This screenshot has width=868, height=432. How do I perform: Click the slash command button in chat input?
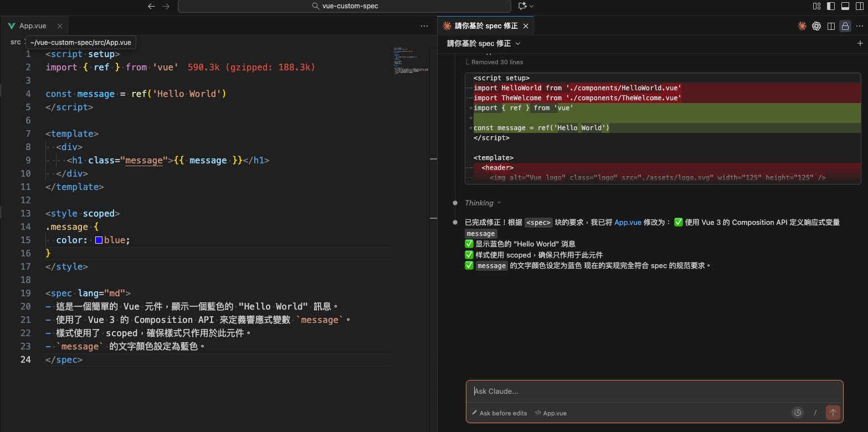(815, 413)
